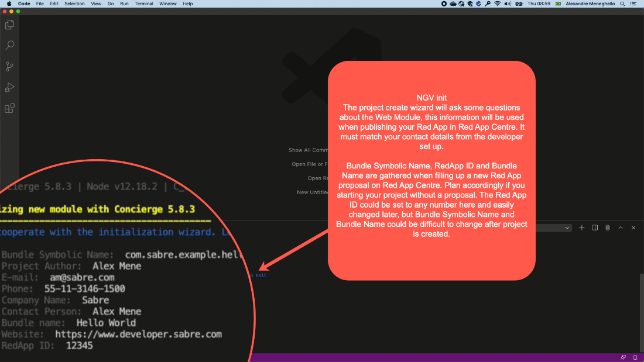This screenshot has height=362, width=644.
Task: Open the Selection menu
Action: 74,4
